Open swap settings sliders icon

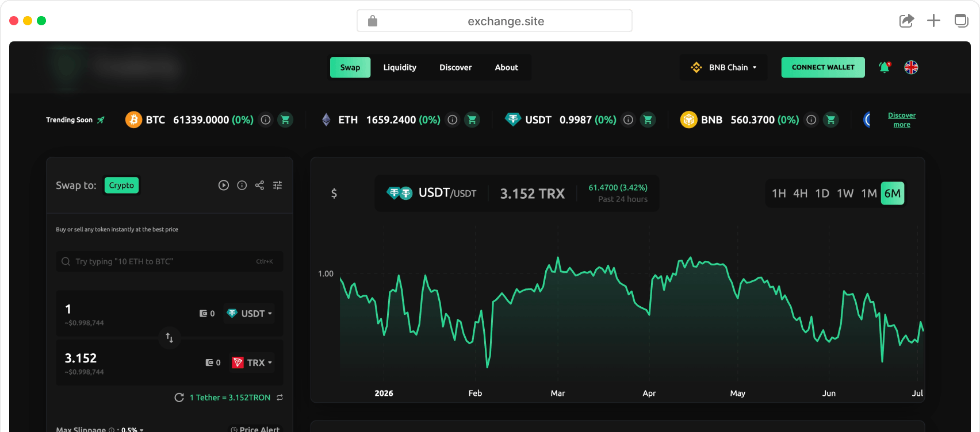pyautogui.click(x=278, y=185)
